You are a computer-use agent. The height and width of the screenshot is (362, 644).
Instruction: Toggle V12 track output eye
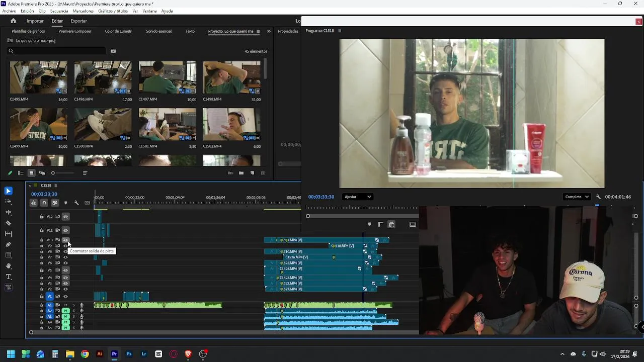65,217
